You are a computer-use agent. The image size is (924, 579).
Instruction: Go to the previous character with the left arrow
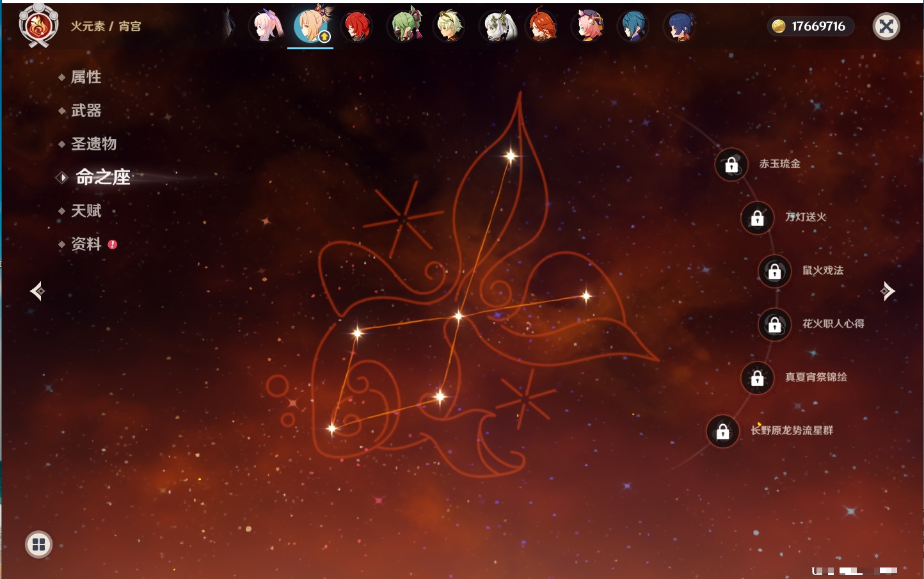click(x=37, y=291)
